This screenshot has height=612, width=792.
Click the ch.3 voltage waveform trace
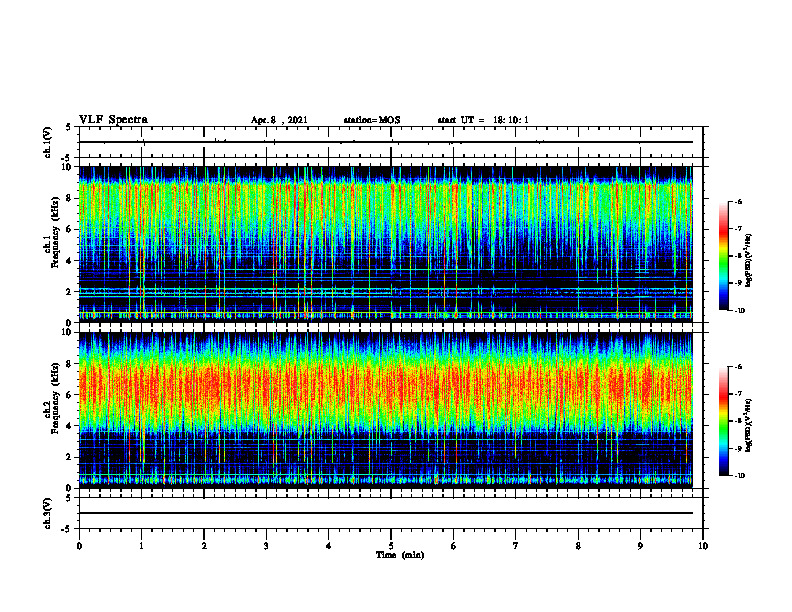tap(386, 513)
